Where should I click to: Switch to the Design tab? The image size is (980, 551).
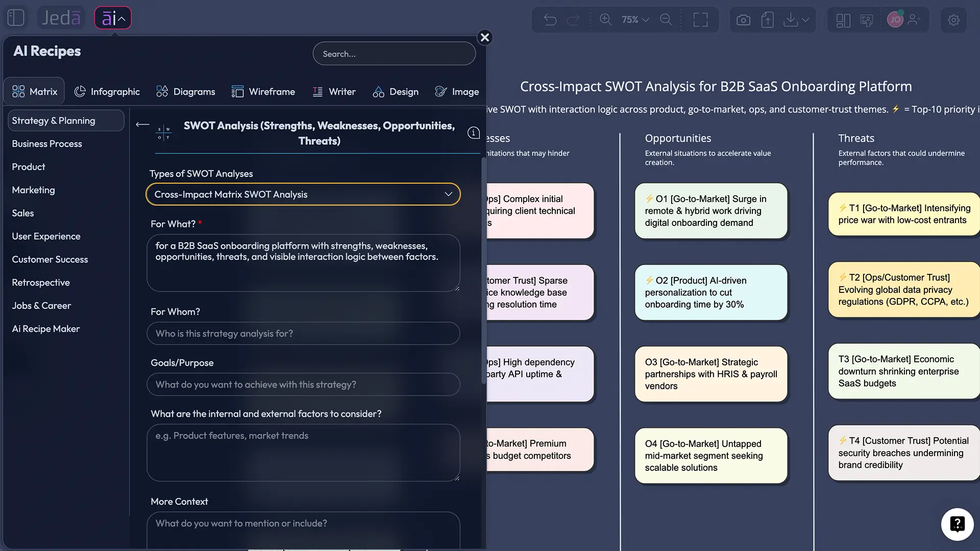point(396,91)
